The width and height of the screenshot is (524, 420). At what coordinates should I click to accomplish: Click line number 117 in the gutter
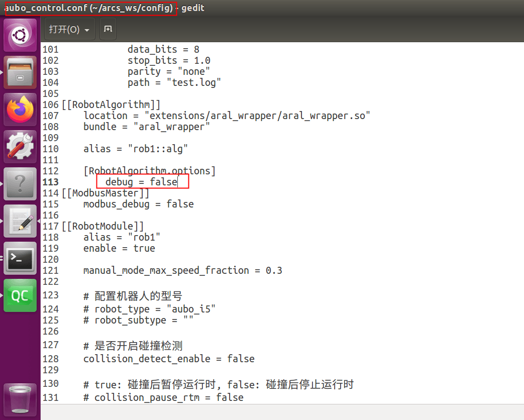50,226
